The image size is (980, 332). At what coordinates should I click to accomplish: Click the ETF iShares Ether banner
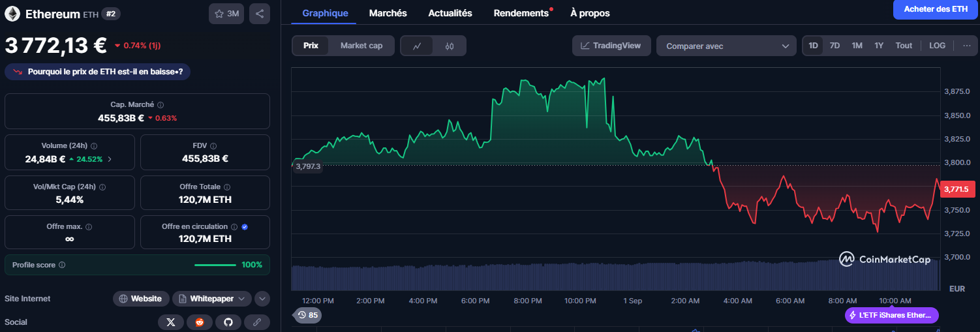pos(892,315)
